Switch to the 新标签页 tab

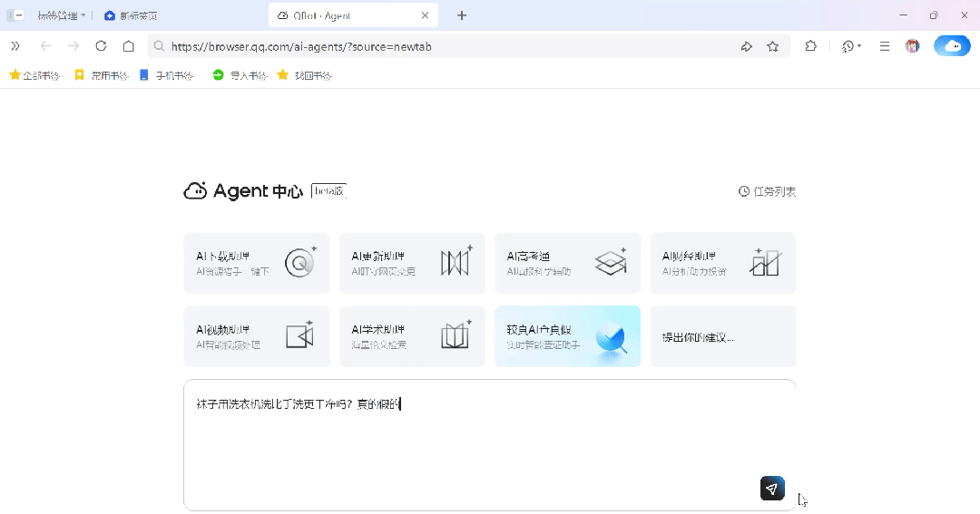pos(132,15)
